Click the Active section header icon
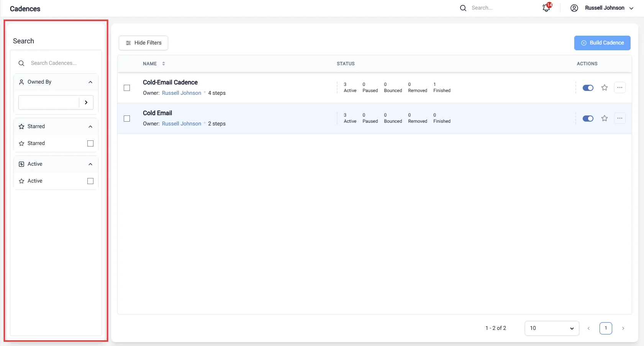 [21, 164]
